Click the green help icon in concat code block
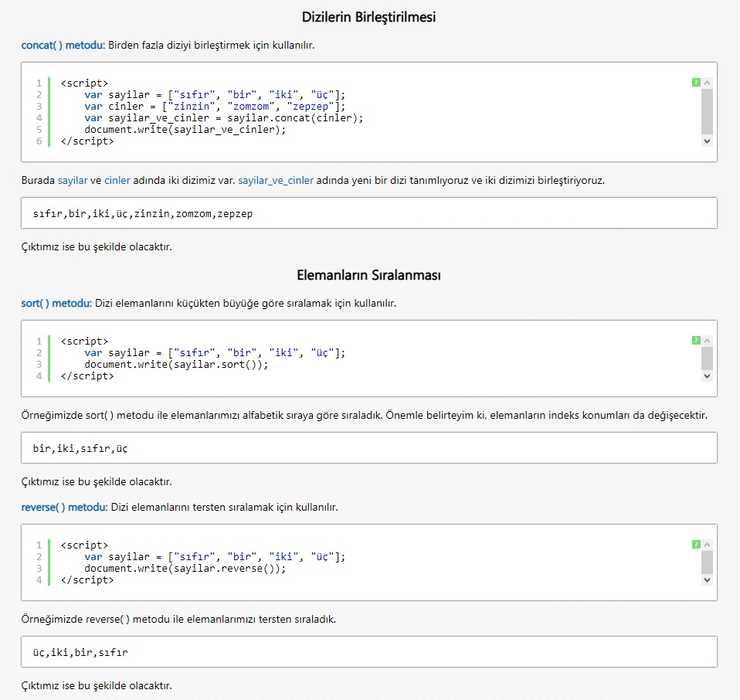The height and width of the screenshot is (700, 740). [696, 83]
